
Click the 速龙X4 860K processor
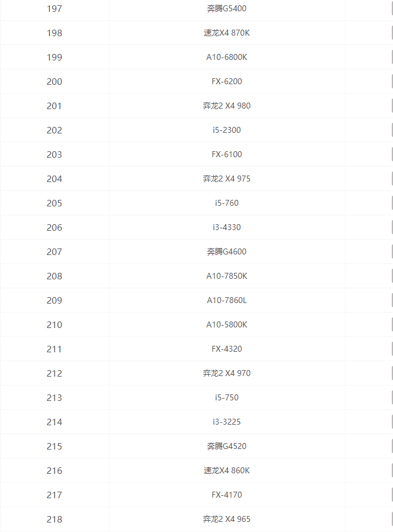click(227, 471)
